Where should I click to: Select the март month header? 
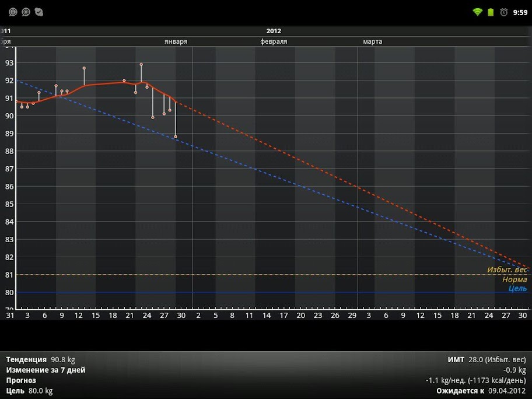coord(372,41)
